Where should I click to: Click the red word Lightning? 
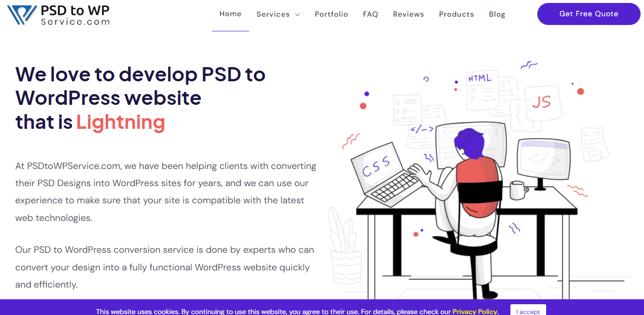coord(120,122)
